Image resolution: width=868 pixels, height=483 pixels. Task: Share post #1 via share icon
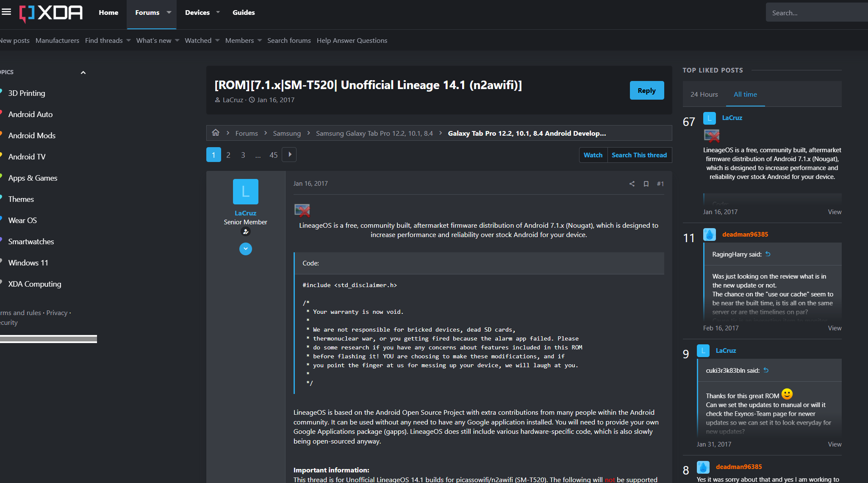[x=632, y=184]
